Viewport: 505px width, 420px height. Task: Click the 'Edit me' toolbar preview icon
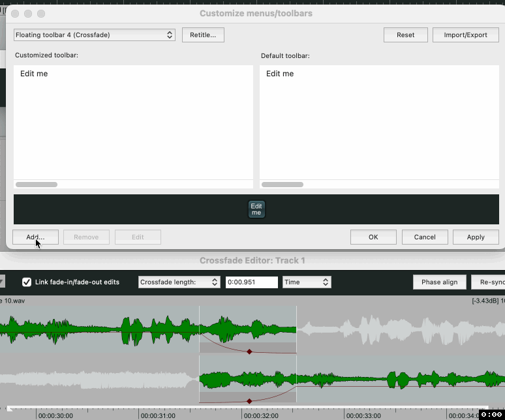(256, 209)
